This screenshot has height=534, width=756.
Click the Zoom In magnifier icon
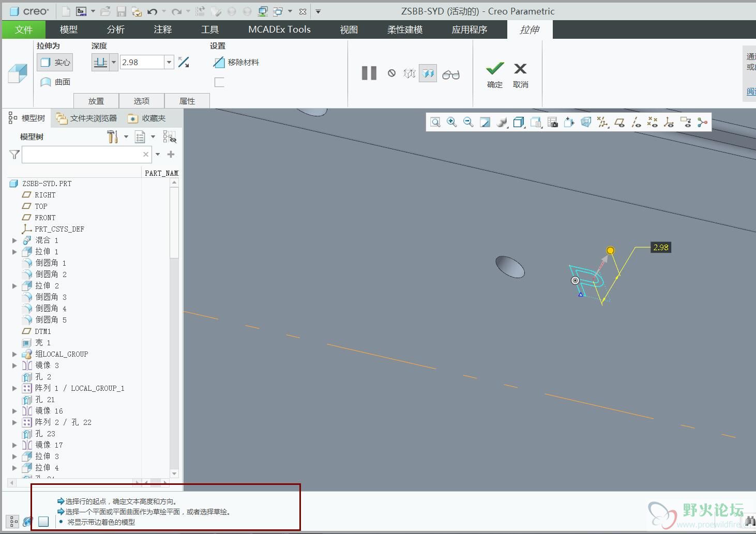click(452, 123)
